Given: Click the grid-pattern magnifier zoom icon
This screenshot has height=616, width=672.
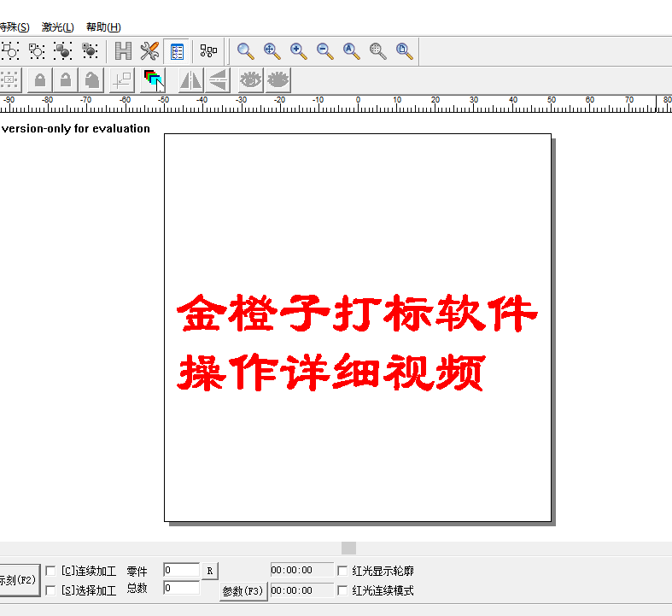Looking at the screenshot, I should point(378,51).
